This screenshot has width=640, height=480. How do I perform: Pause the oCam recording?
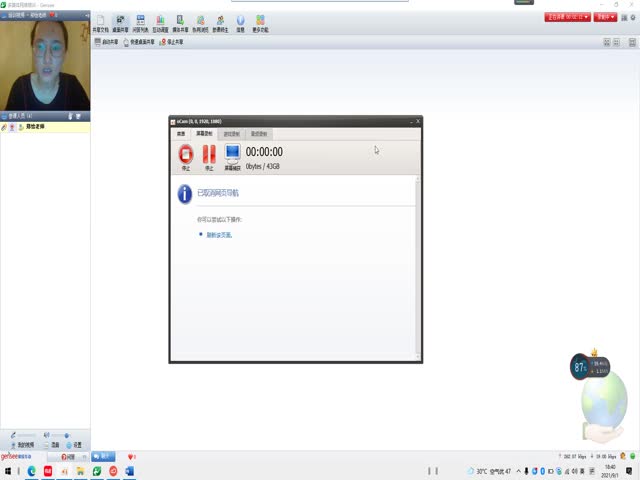(209, 155)
